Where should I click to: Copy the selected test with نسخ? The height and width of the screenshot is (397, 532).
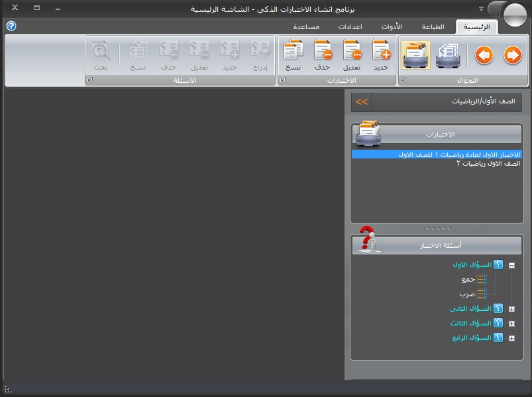point(293,55)
